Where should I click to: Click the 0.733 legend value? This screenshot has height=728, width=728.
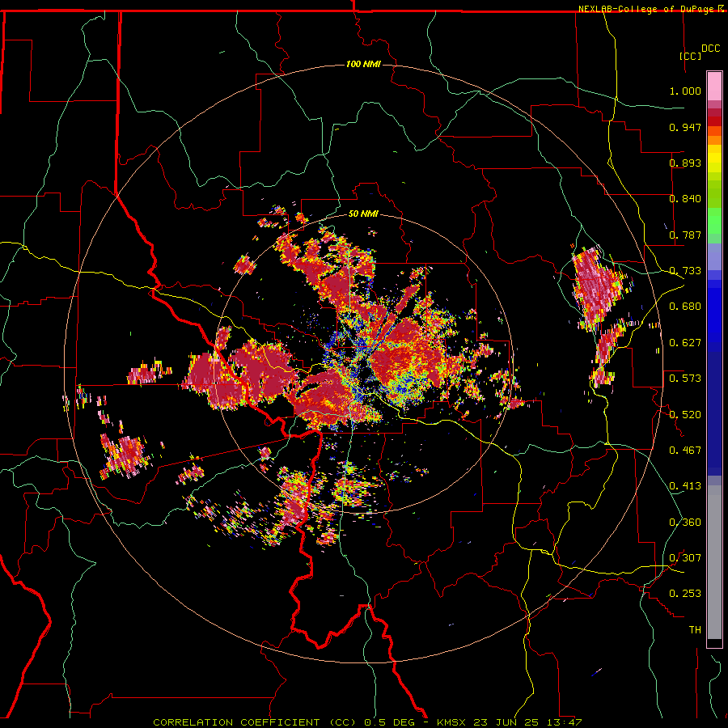coord(685,271)
